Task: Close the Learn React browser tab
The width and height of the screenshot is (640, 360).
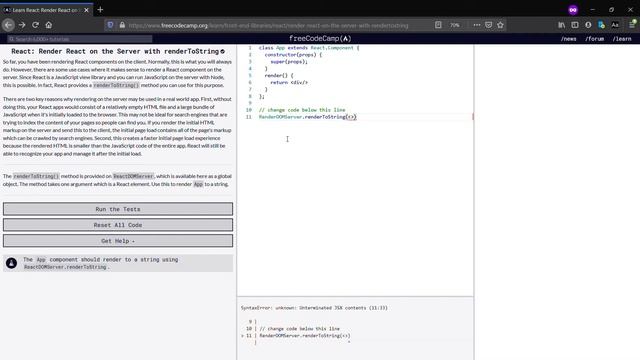Action: click(86, 10)
